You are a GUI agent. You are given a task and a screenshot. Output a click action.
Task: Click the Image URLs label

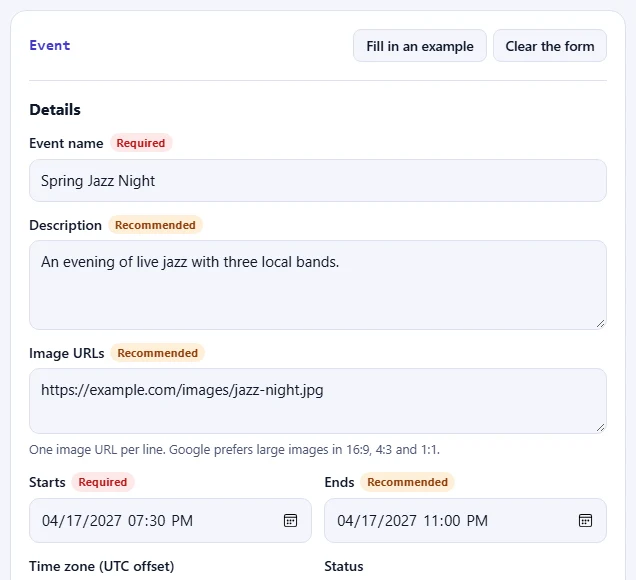[x=67, y=353]
